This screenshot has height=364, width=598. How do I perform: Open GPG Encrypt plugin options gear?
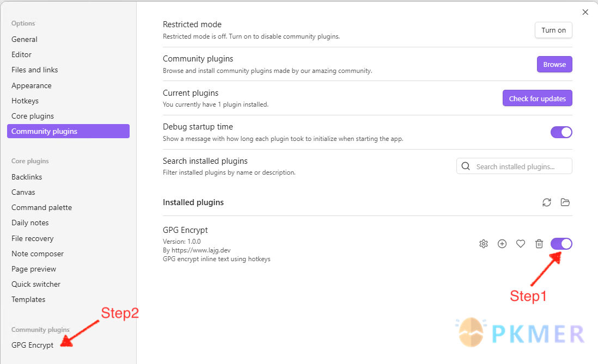484,244
